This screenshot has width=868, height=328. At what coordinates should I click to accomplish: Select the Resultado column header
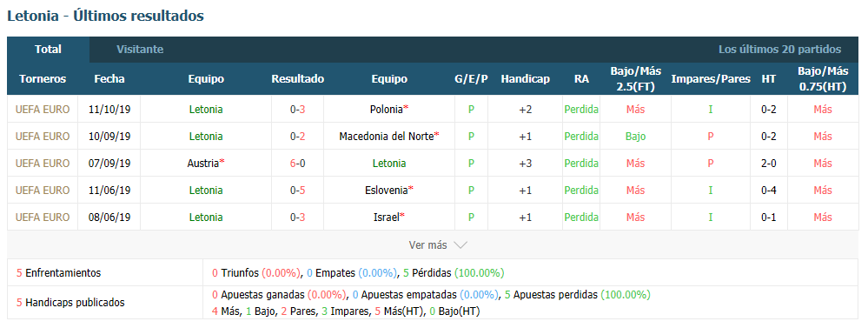(x=298, y=78)
